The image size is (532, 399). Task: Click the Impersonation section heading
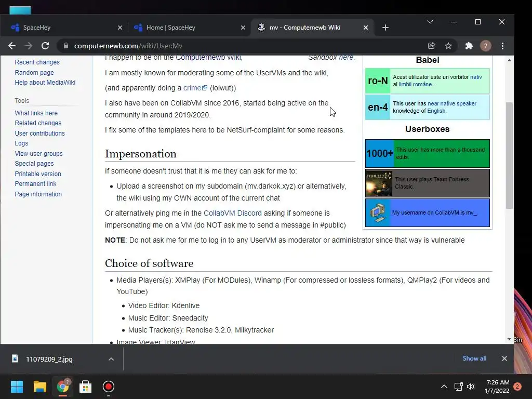[140, 154]
